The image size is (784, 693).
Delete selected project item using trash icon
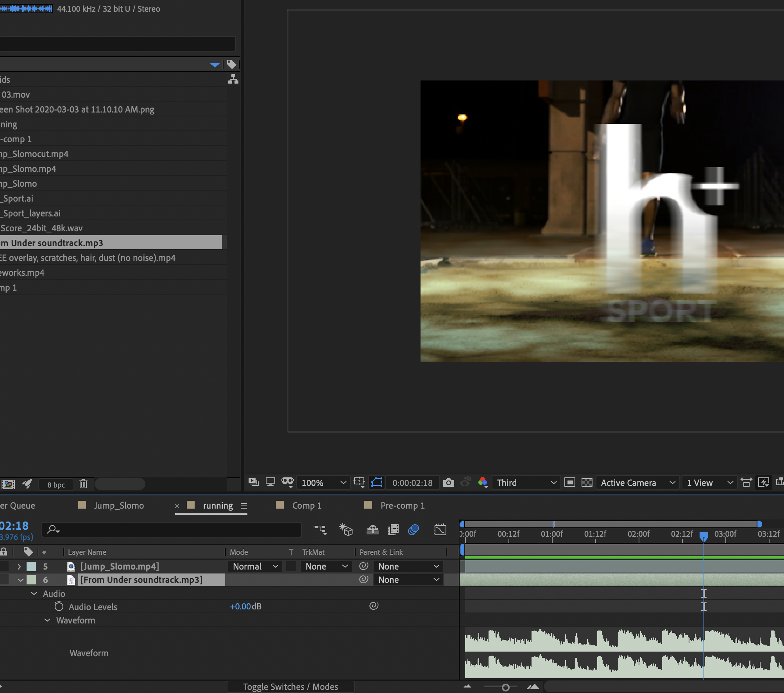83,484
